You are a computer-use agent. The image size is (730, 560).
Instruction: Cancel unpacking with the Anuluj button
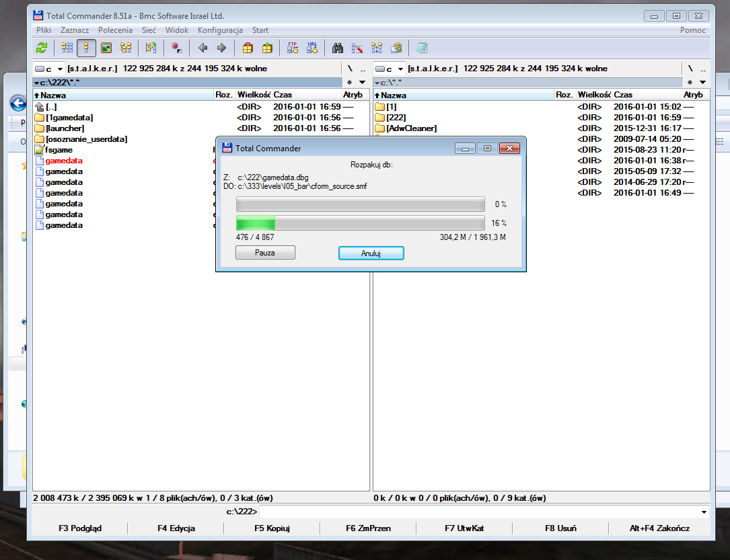(x=371, y=253)
